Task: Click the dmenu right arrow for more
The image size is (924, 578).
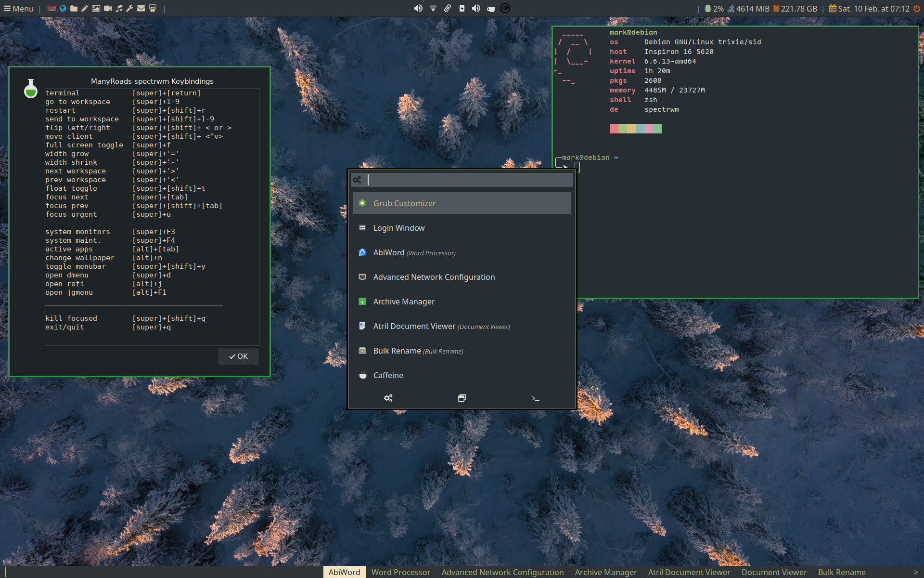Action: point(916,572)
